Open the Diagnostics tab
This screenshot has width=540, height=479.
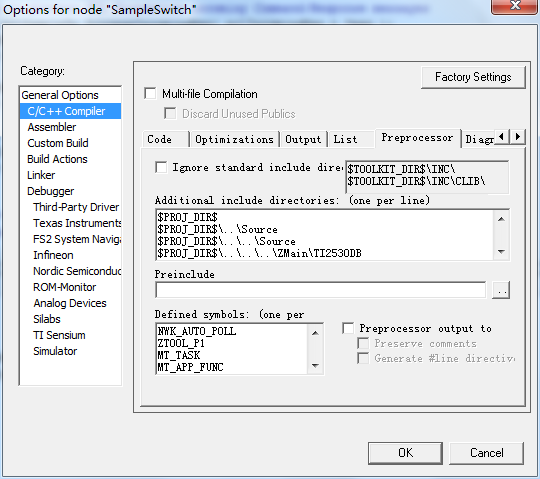tap(479, 139)
